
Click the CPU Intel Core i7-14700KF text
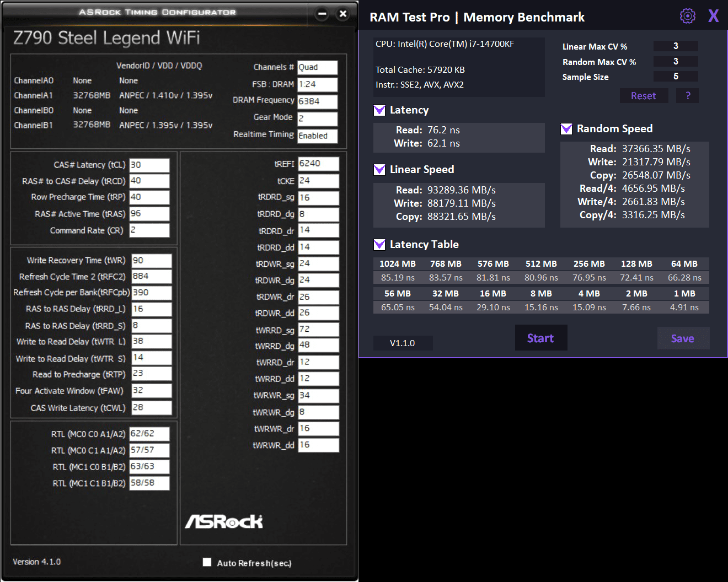pyautogui.click(x=445, y=44)
